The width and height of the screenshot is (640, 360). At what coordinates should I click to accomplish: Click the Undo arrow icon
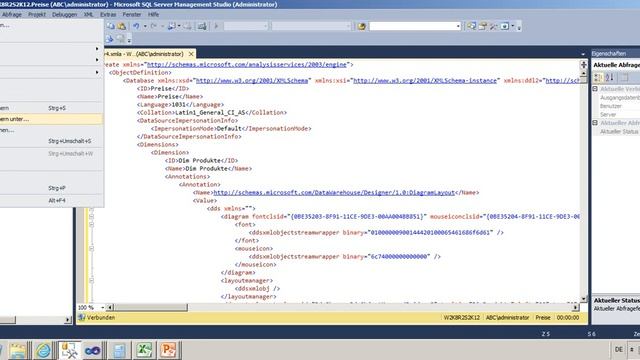coord(136,26)
